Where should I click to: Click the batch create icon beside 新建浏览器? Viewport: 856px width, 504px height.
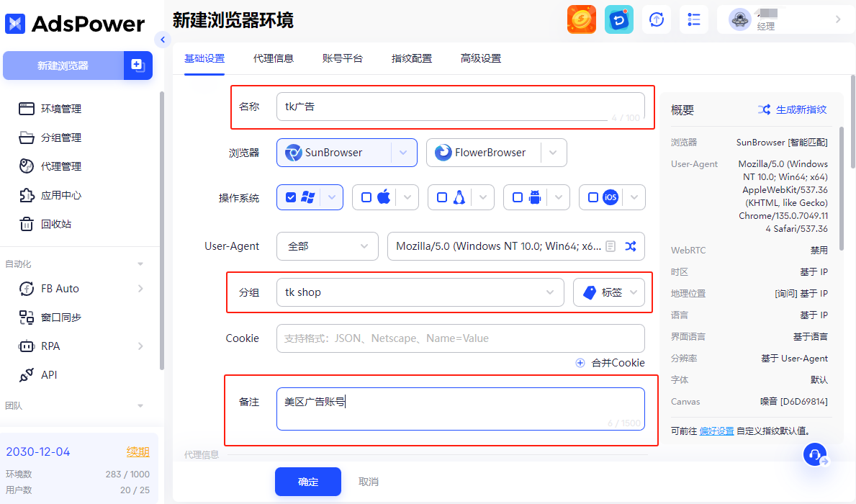tap(138, 66)
